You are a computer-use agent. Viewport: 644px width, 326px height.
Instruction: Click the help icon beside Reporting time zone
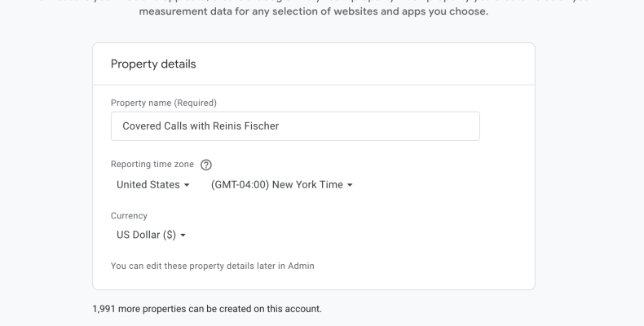pos(206,165)
